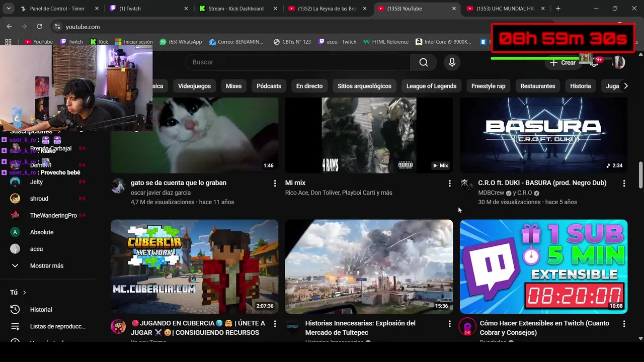Close the (1353) YouTube tab
Viewport: 644px width, 362px height.
point(454,9)
